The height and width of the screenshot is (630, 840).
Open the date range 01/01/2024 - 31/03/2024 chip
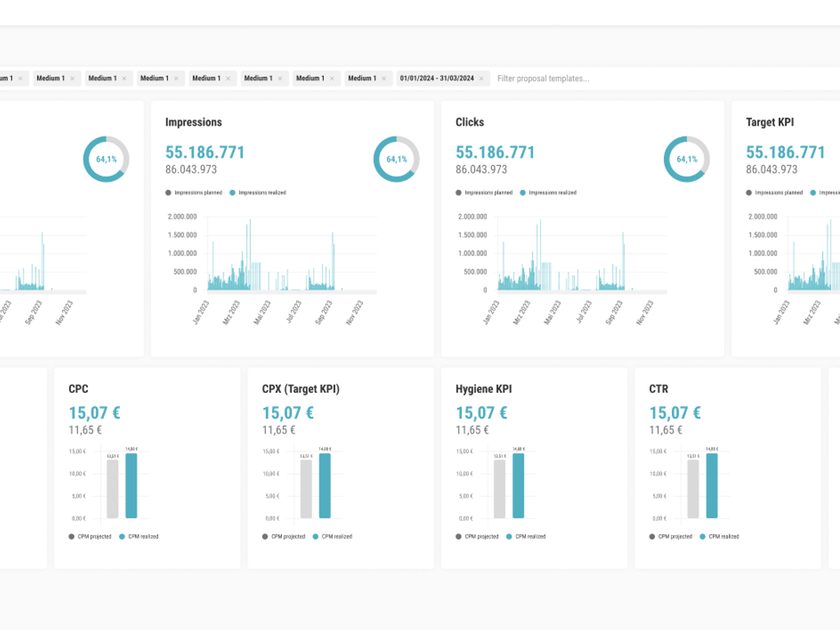tap(437, 79)
